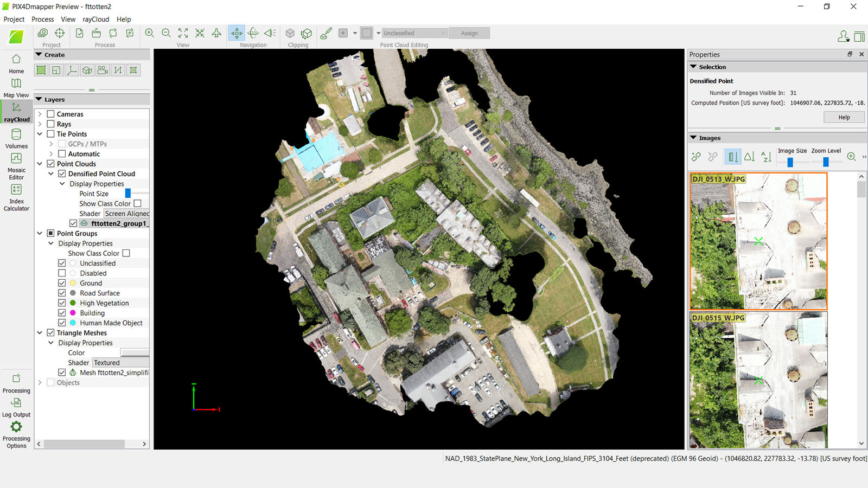868x488 pixels.
Task: Enable the Cameras layer checkbox
Action: tap(50, 113)
